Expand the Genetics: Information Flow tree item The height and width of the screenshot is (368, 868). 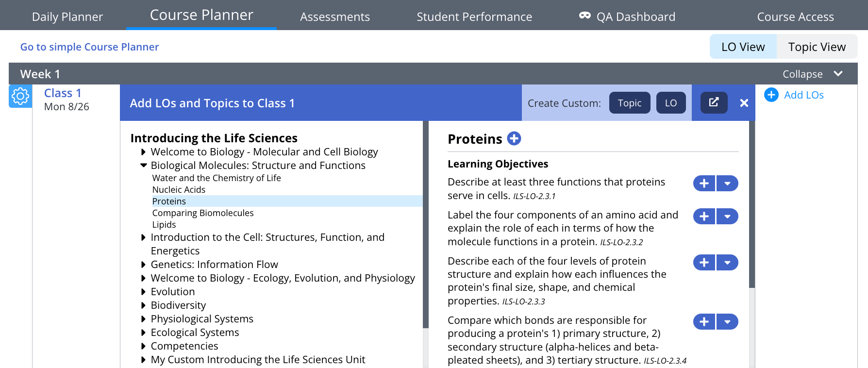point(143,265)
